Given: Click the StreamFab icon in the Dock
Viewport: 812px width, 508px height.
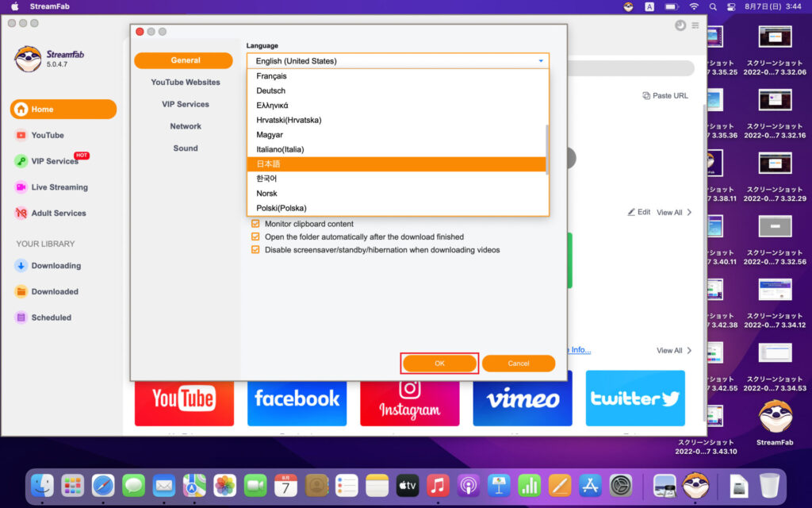Looking at the screenshot, I should pyautogui.click(x=695, y=487).
